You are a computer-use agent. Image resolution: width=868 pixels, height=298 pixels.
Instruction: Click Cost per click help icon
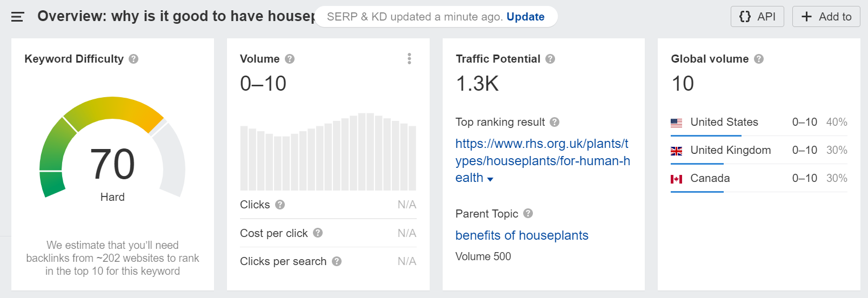click(x=318, y=233)
